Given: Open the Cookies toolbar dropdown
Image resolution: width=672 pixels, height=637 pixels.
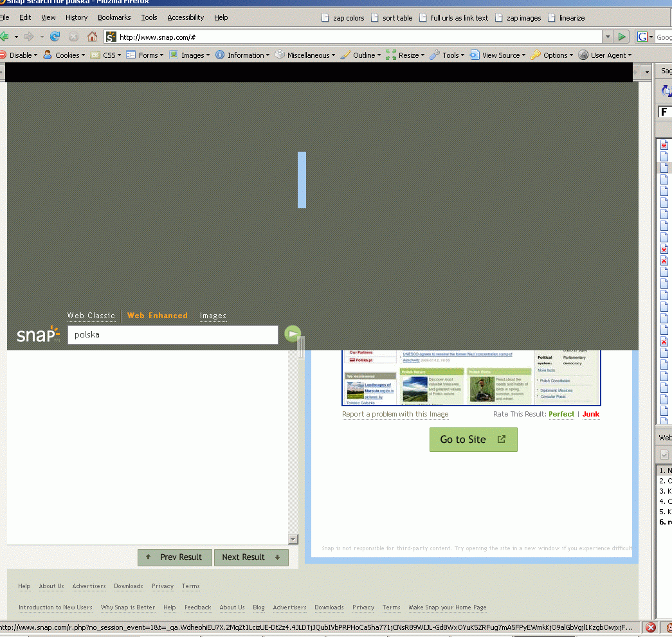Looking at the screenshot, I should tap(64, 55).
